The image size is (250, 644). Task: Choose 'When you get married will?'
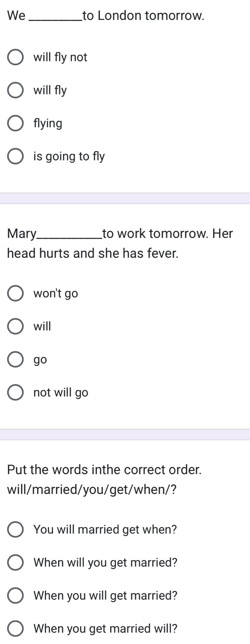15,629
